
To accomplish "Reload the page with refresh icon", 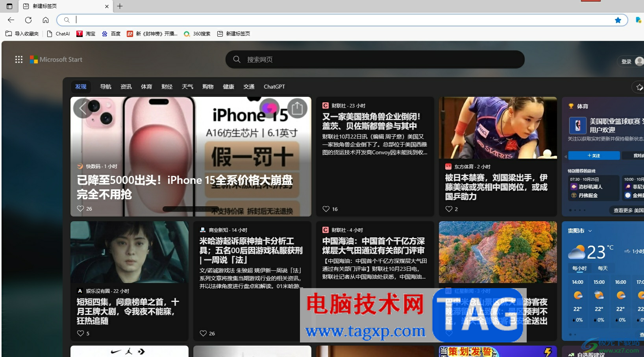I will pos(28,20).
